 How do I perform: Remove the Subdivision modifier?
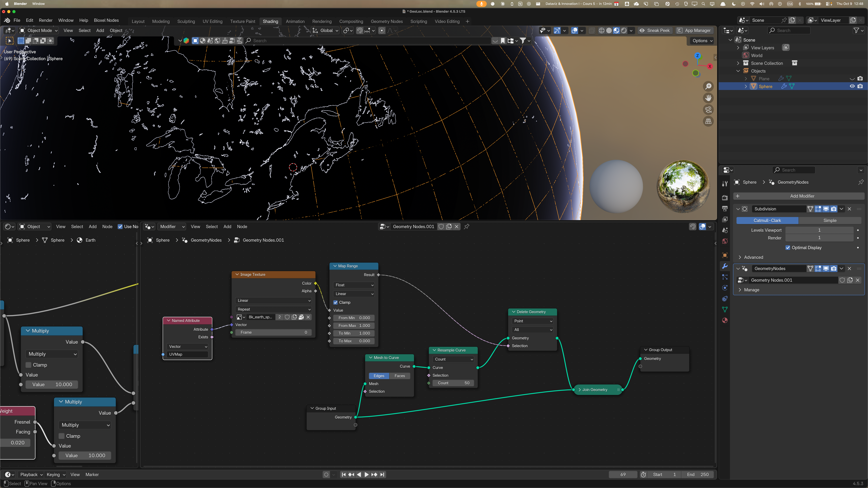point(850,209)
